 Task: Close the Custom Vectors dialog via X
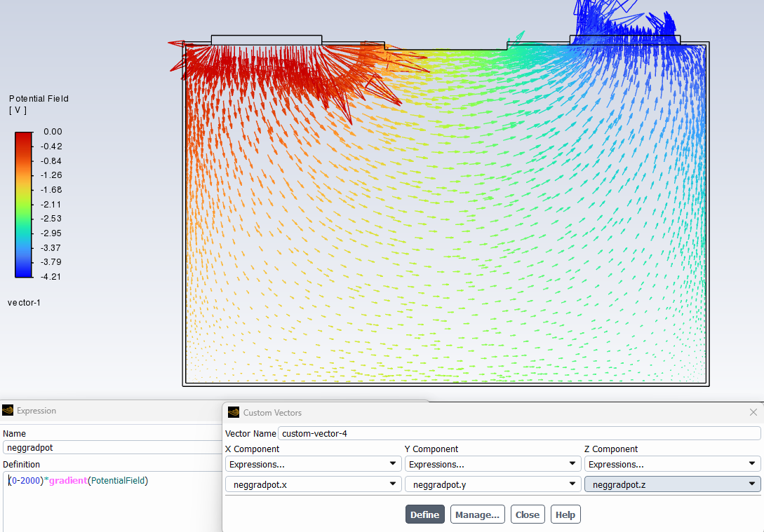click(x=753, y=411)
